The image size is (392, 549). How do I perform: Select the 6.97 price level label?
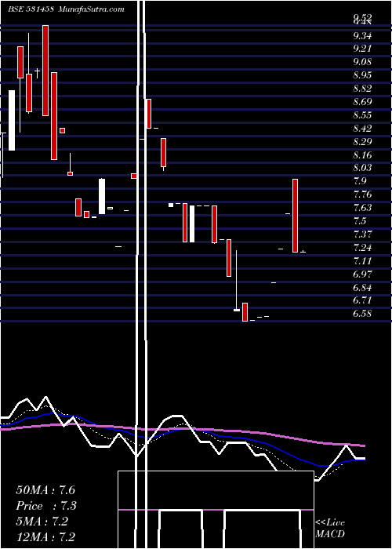pyautogui.click(x=362, y=274)
